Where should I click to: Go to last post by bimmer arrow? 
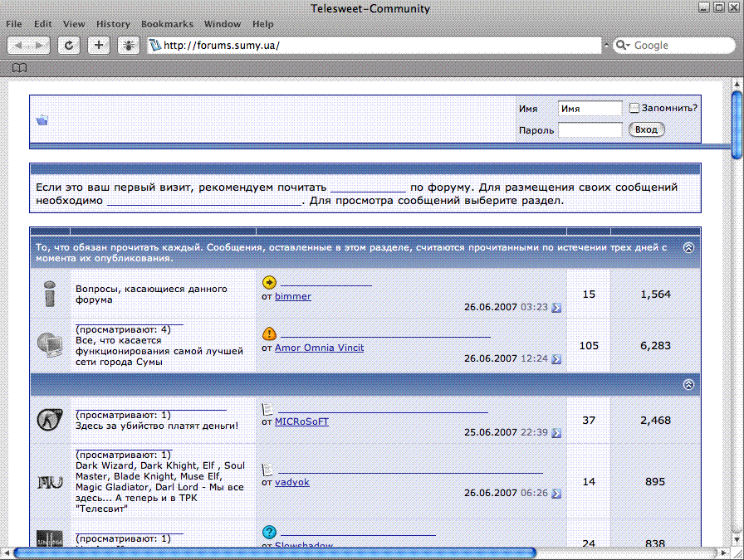tap(556, 308)
